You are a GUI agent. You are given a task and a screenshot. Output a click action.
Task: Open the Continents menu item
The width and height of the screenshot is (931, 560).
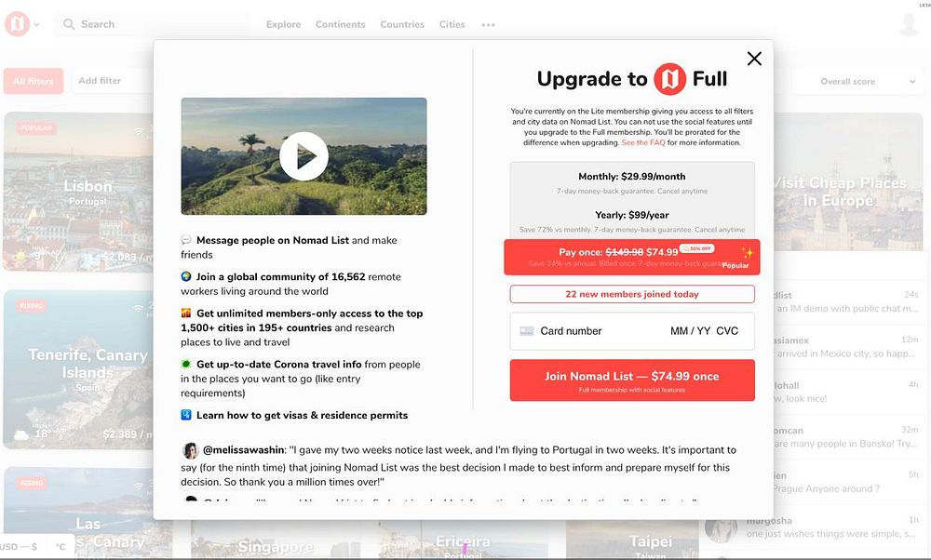(340, 24)
